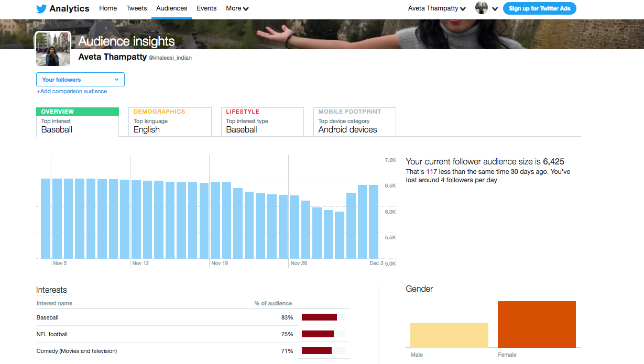Click the Interests section heading
The image size is (644, 364).
click(51, 290)
